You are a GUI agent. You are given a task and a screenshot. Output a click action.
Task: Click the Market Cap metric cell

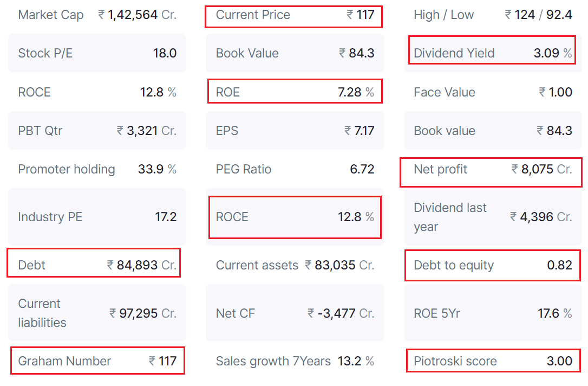click(97, 15)
